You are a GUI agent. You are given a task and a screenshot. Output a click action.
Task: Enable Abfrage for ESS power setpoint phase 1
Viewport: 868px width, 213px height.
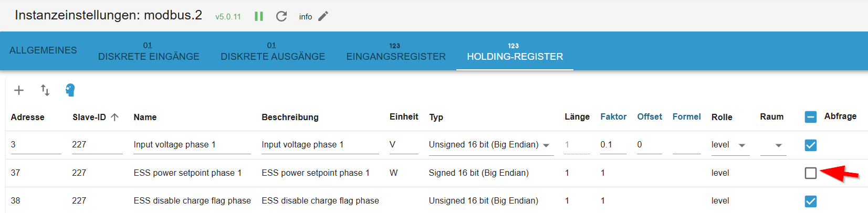click(x=811, y=173)
